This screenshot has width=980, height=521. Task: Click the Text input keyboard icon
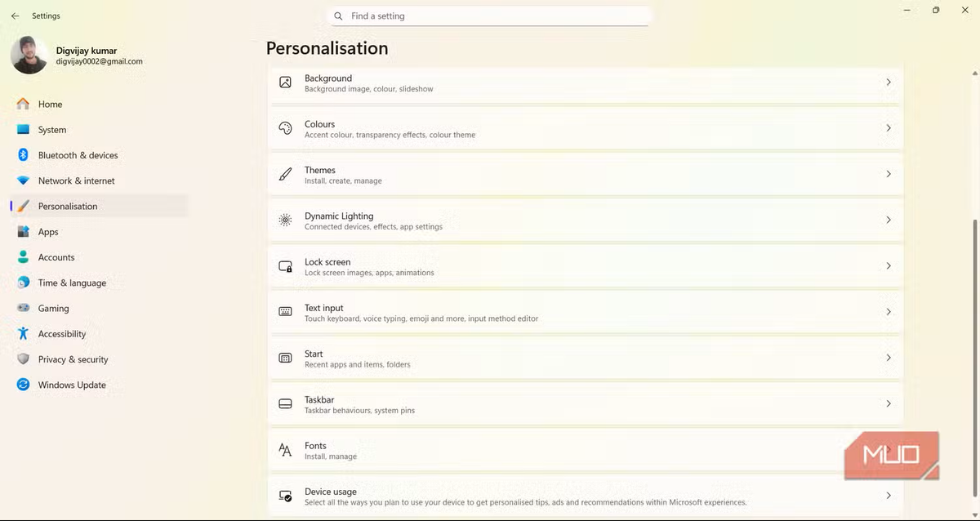[285, 312]
